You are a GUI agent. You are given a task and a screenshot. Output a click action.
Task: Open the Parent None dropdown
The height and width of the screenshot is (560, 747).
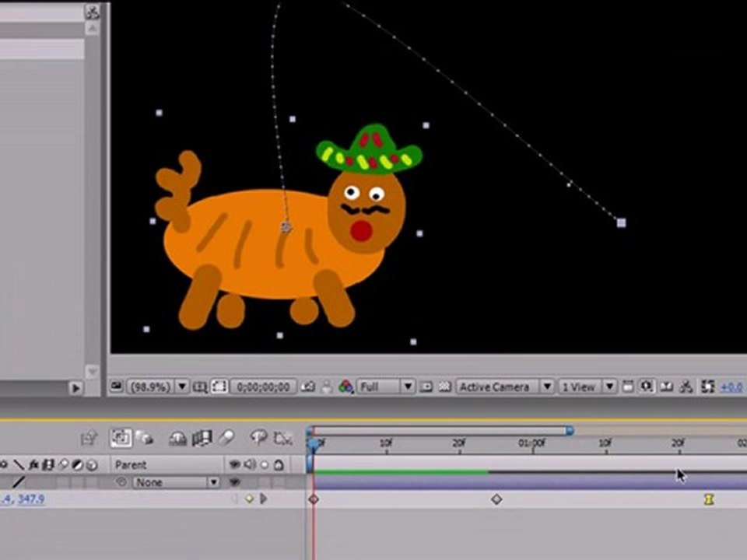[176, 482]
